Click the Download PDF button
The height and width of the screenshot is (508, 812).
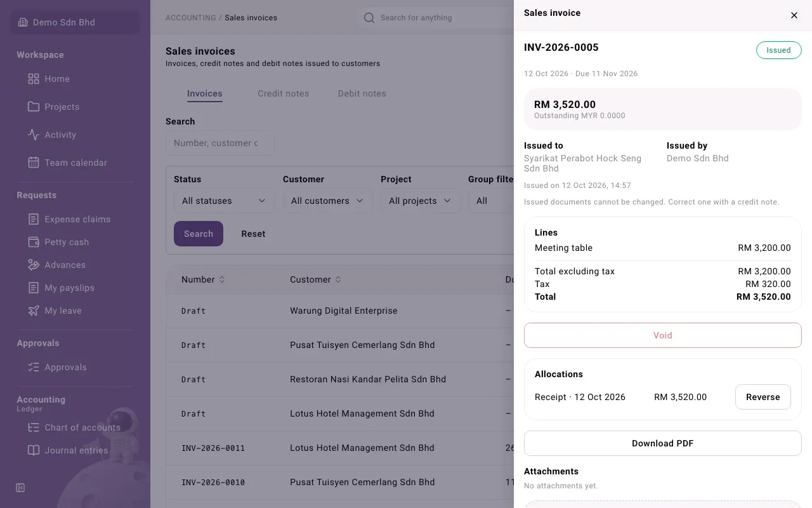click(663, 443)
